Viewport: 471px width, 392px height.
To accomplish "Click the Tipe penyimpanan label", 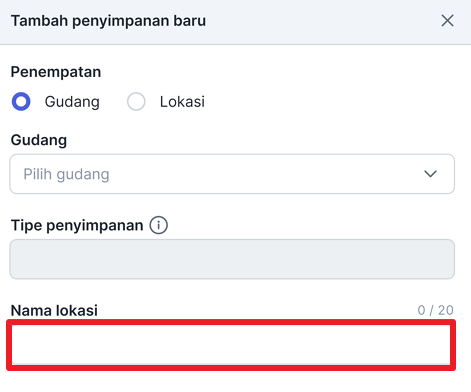I will pyautogui.click(x=77, y=226).
